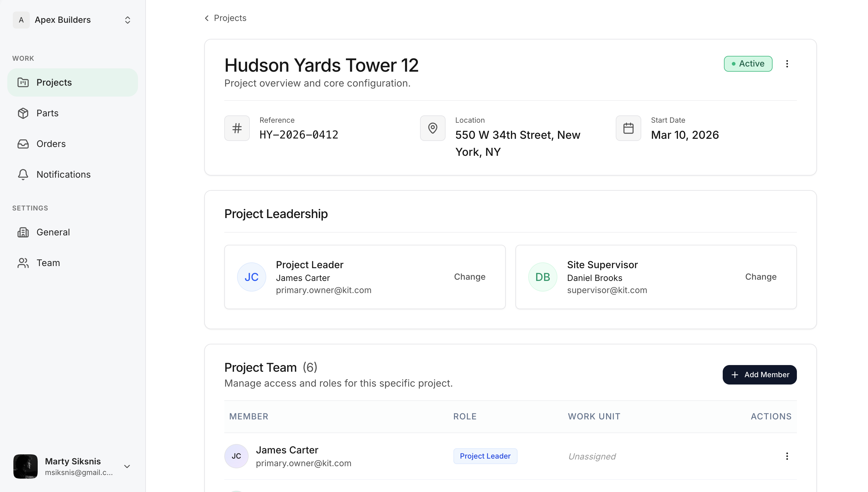
Task: Open the project overflow three-dot menu
Action: 787,63
